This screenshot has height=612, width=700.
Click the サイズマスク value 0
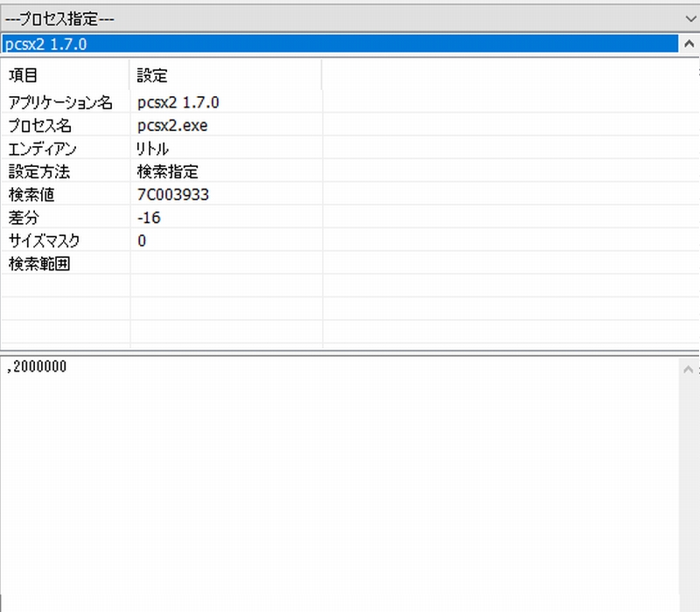coord(142,241)
